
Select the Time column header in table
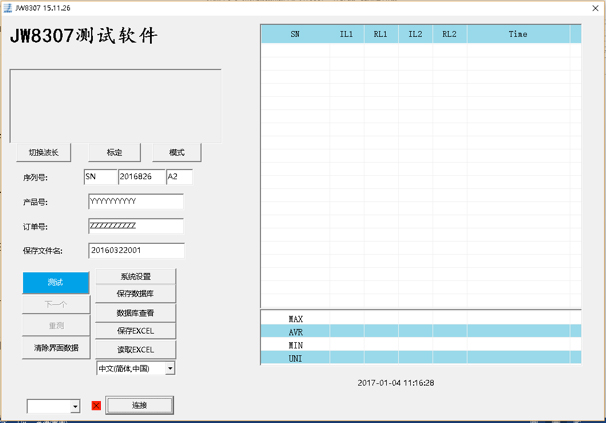[517, 34]
